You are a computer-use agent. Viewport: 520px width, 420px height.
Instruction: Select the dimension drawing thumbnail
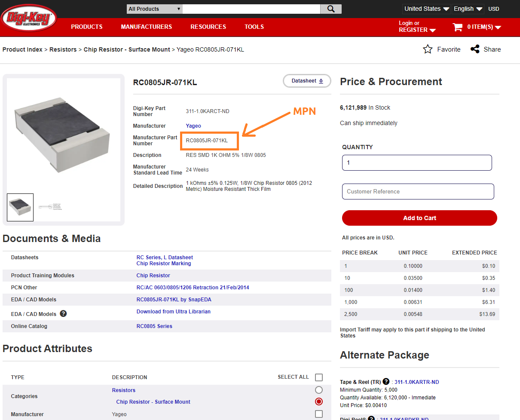pyautogui.click(x=50, y=207)
